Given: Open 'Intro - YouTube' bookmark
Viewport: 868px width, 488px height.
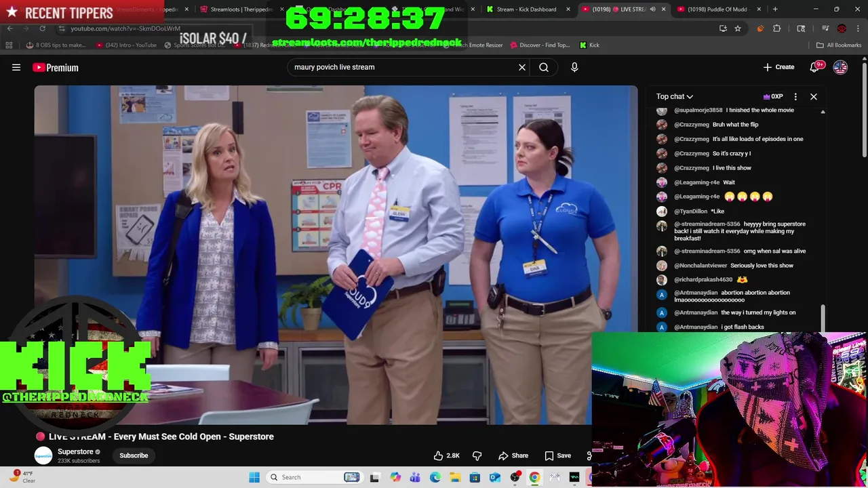Looking at the screenshot, I should [127, 45].
